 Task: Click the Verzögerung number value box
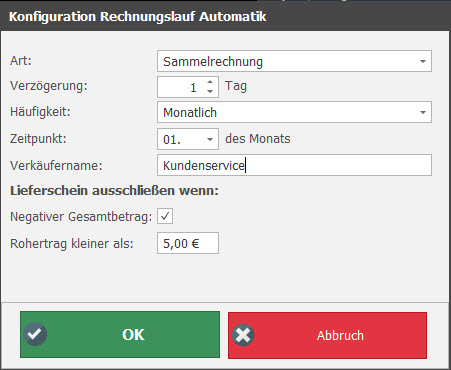[x=182, y=87]
